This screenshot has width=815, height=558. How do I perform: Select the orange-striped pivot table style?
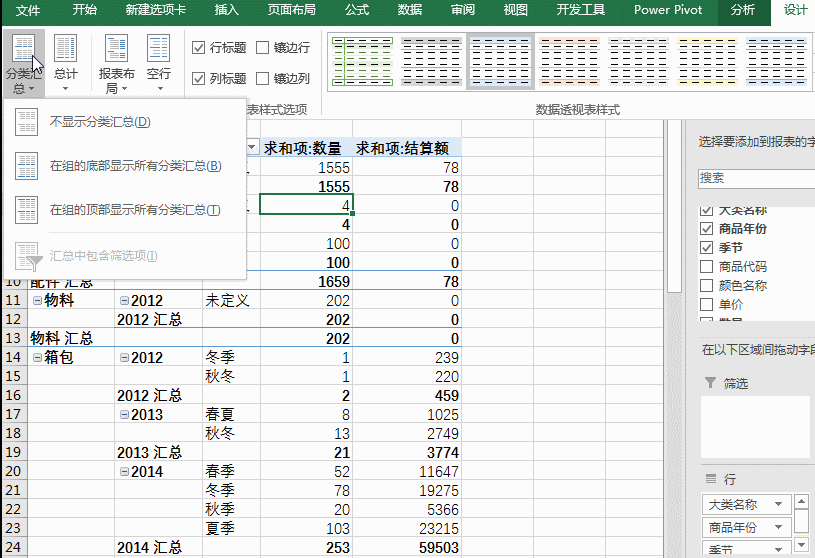(568, 60)
